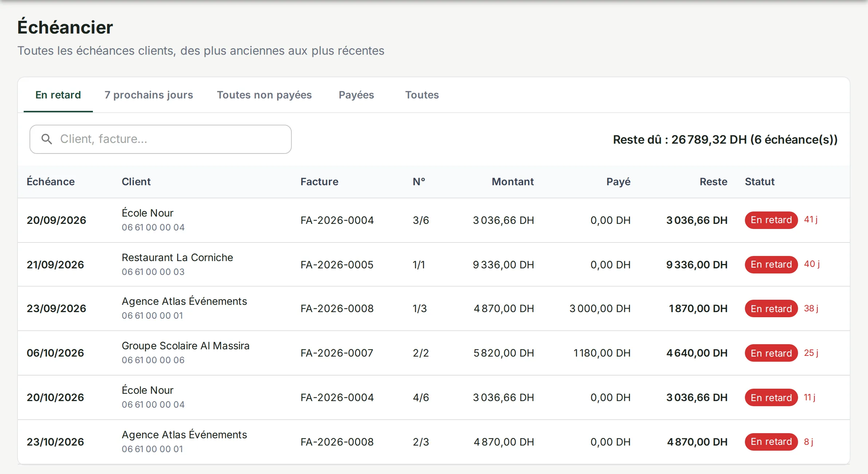The image size is (868, 474).
Task: Click phone number 06 61 00 00 06
Action: pyautogui.click(x=153, y=360)
